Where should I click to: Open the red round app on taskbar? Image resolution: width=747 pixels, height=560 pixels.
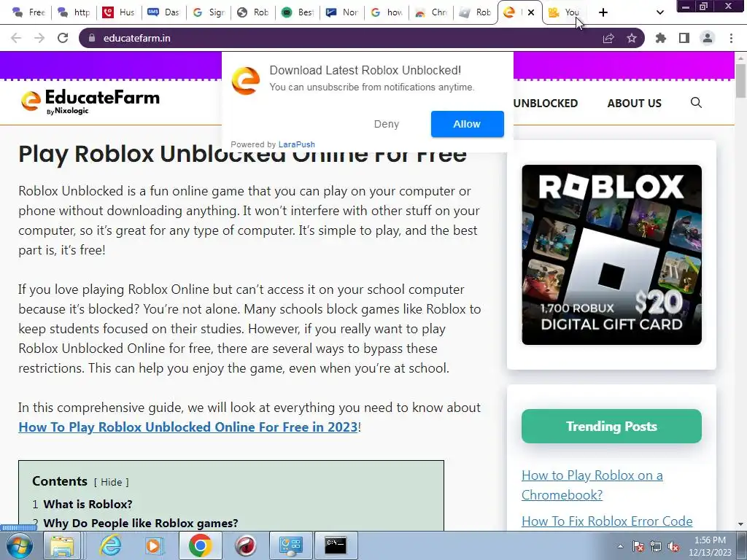tap(245, 545)
